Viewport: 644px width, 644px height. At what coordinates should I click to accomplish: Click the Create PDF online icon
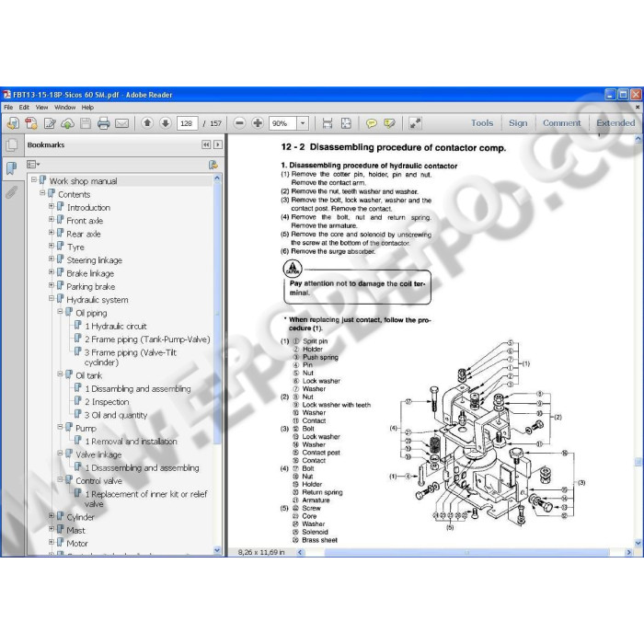pos(13,123)
